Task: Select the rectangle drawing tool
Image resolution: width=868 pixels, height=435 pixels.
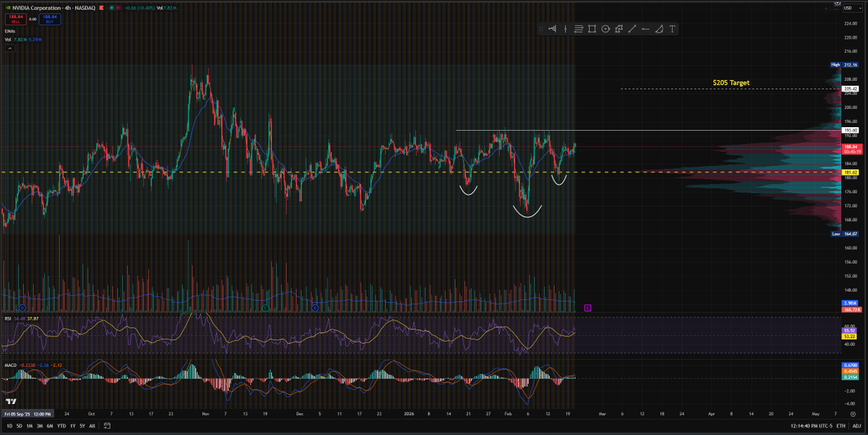Action: 592,29
